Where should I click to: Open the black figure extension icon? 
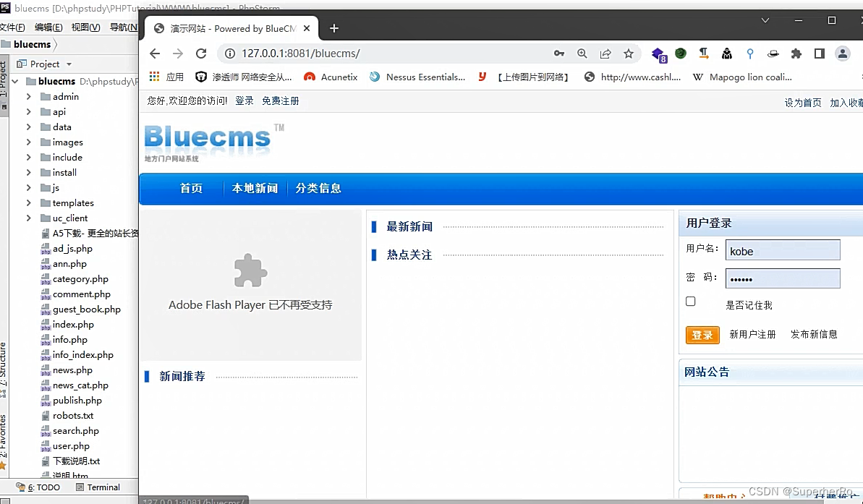click(727, 54)
